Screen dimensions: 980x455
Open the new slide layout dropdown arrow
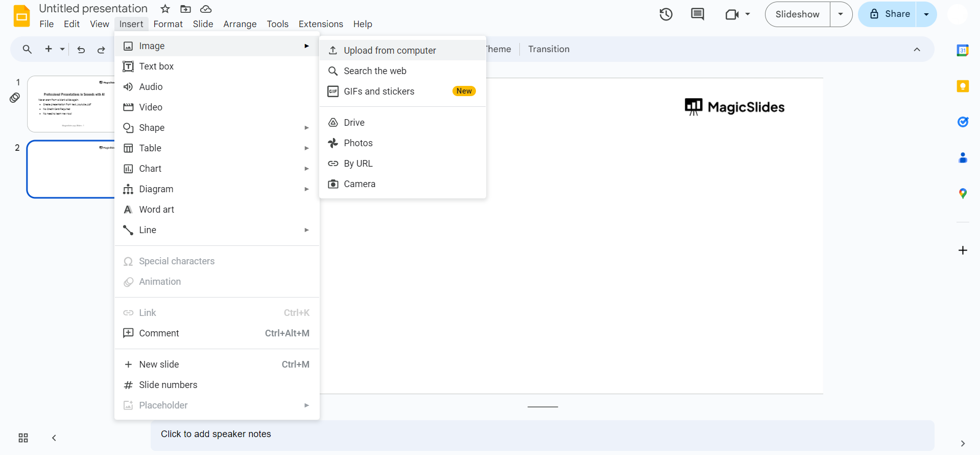(x=62, y=50)
